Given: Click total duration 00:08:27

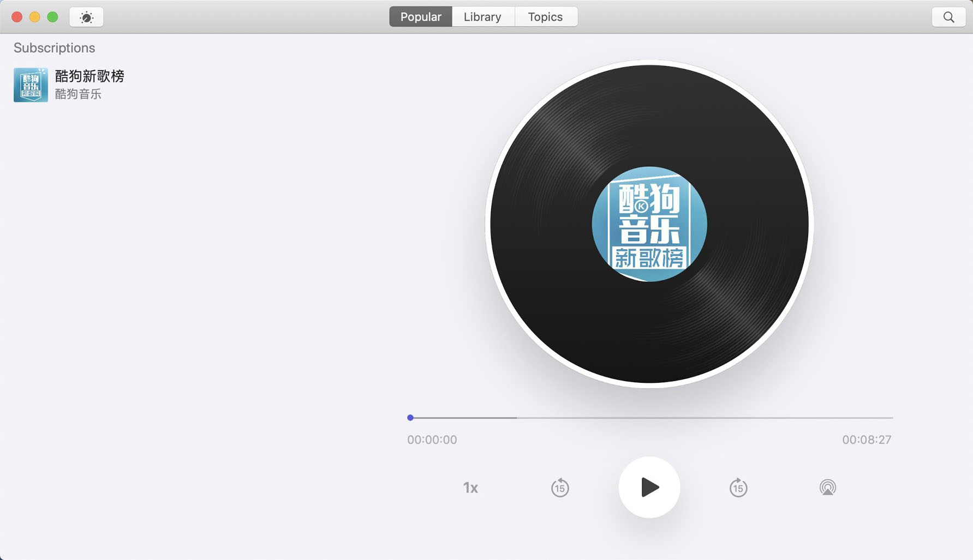Looking at the screenshot, I should (x=867, y=439).
